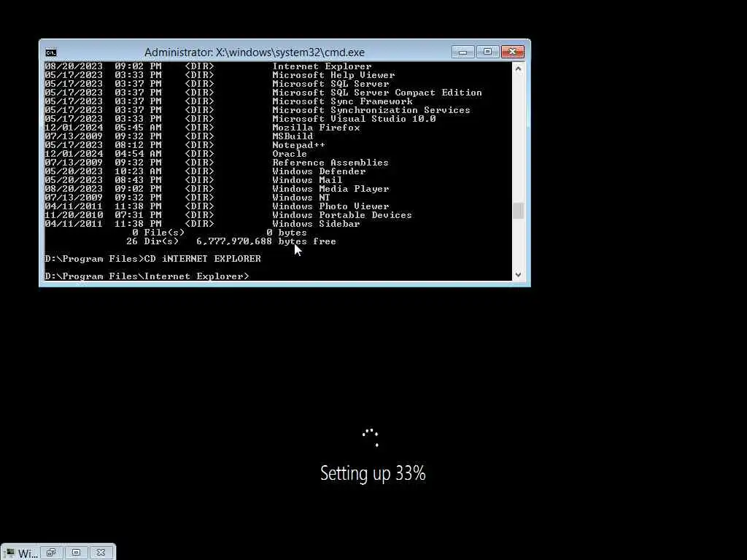Viewport: 747px width, 560px height.
Task: Click the 'Windows Portable Devices' directory line
Action: click(x=228, y=215)
